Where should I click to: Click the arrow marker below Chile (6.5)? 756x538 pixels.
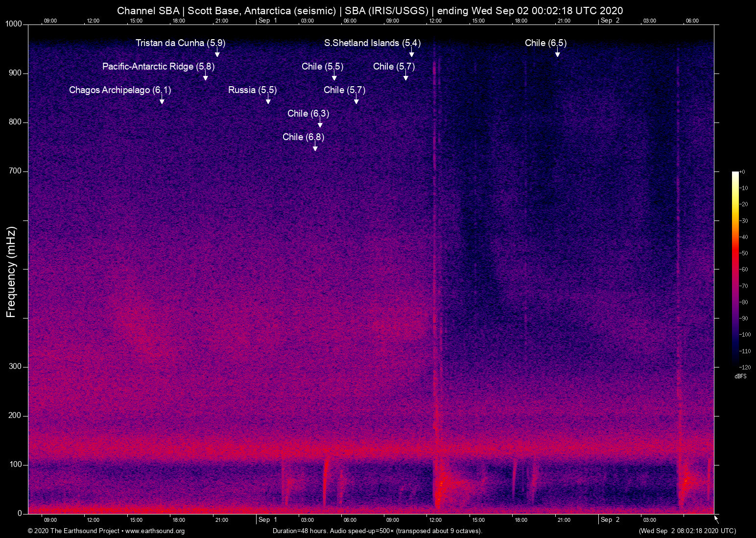[557, 53]
